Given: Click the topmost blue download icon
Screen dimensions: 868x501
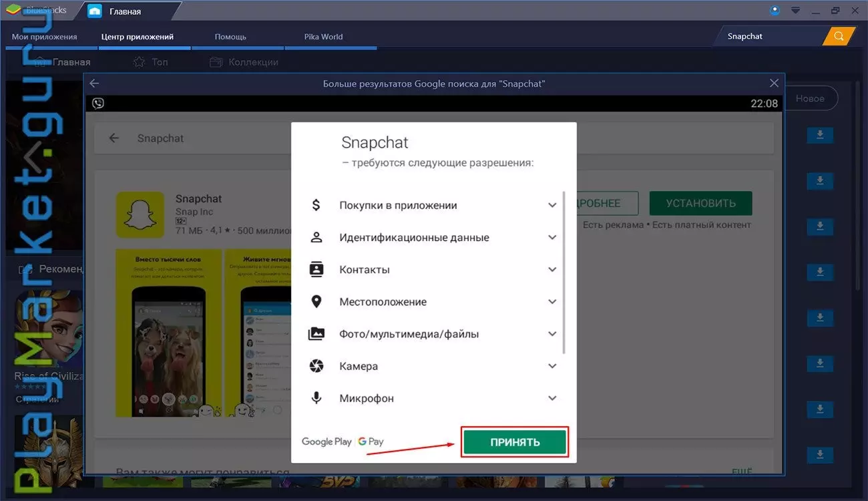Looking at the screenshot, I should [820, 135].
